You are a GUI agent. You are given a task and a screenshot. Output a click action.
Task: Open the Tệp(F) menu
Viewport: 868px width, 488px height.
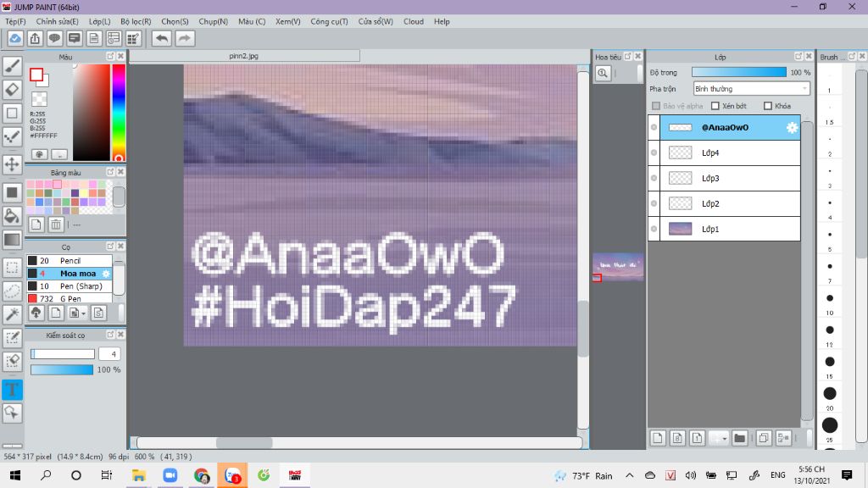[x=15, y=21]
